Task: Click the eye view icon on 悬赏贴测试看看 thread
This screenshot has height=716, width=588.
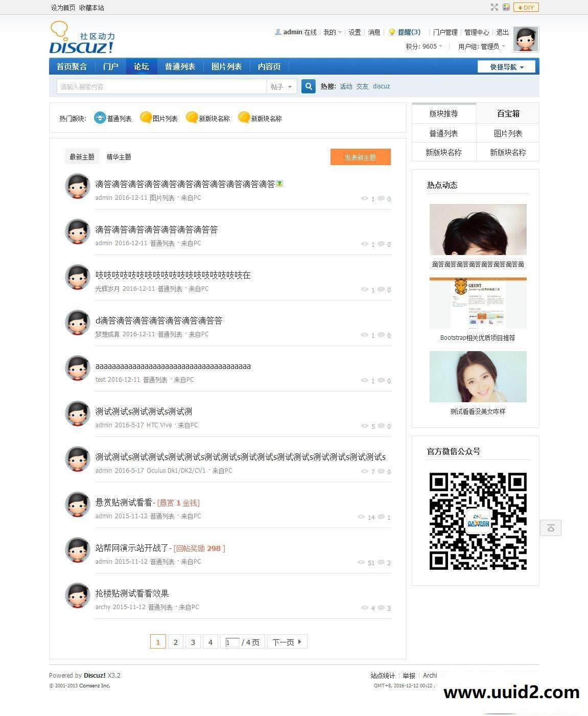Action: click(362, 517)
